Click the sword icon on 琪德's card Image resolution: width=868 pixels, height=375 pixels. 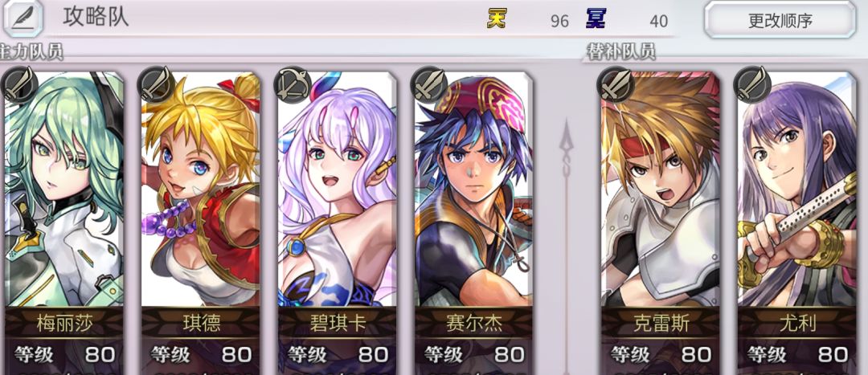[156, 86]
